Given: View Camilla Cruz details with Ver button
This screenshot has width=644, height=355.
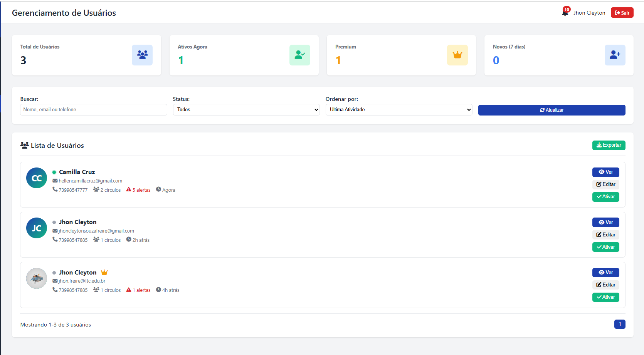Looking at the screenshot, I should point(605,172).
